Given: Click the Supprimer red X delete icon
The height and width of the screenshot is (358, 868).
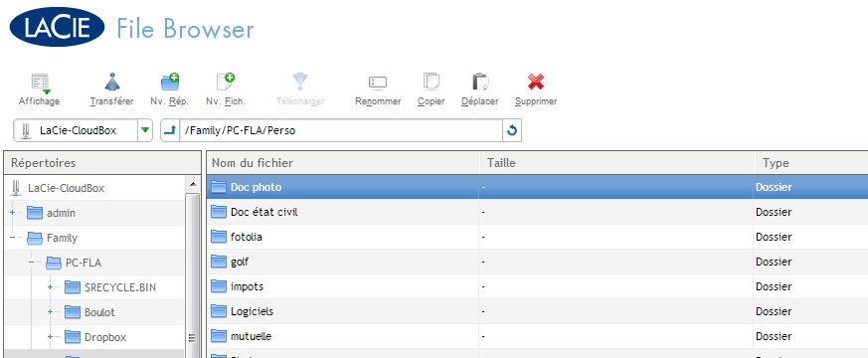Looking at the screenshot, I should (x=536, y=82).
